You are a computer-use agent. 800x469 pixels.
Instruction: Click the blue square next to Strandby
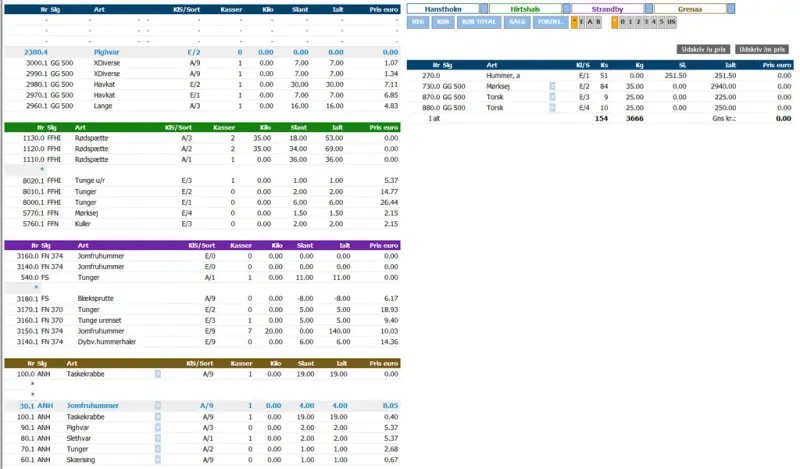click(x=648, y=9)
